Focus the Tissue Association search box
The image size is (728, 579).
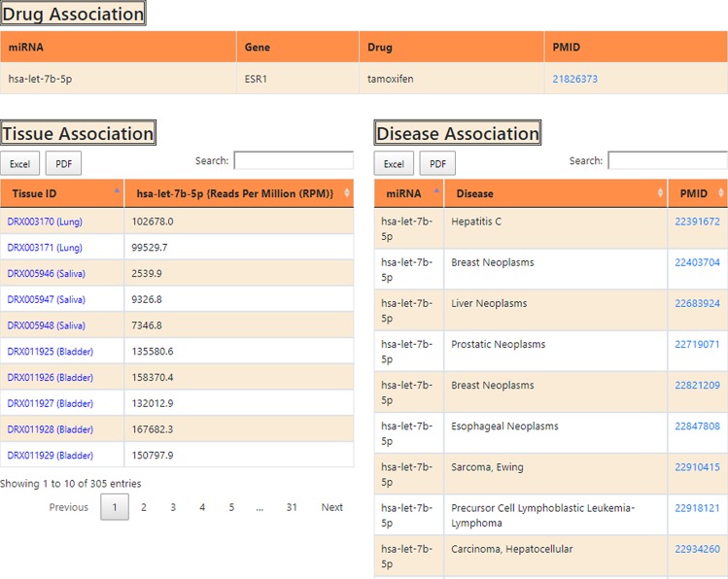pos(294,160)
